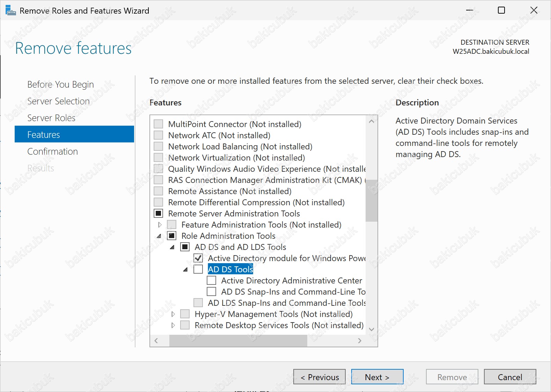
Task: Open the Server Selection step
Action: click(58, 101)
